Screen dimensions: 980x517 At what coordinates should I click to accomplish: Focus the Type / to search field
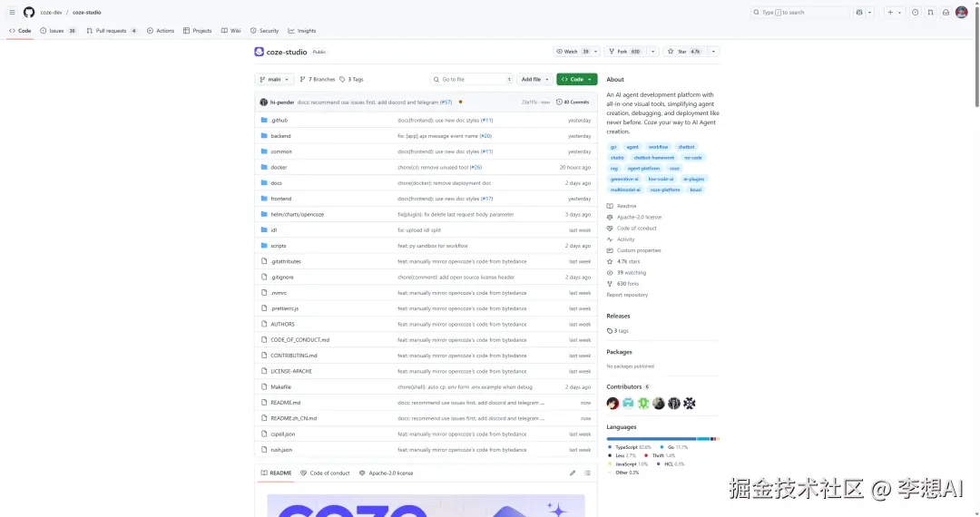coord(799,13)
